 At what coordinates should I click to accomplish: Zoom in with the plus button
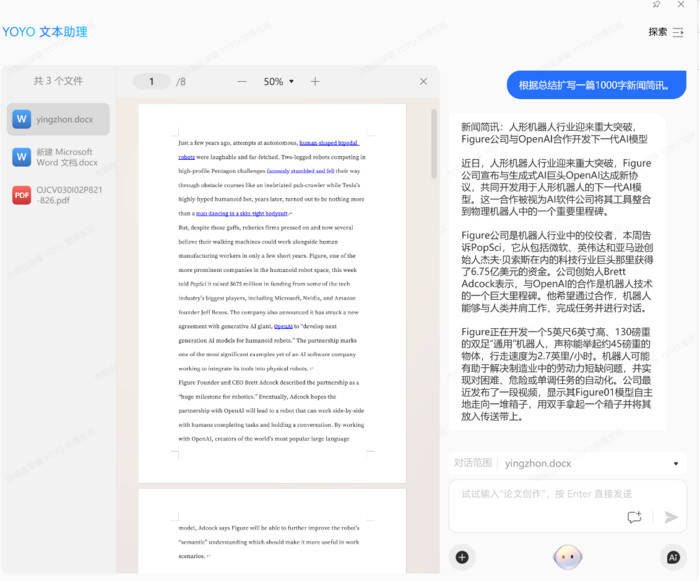[x=315, y=81]
